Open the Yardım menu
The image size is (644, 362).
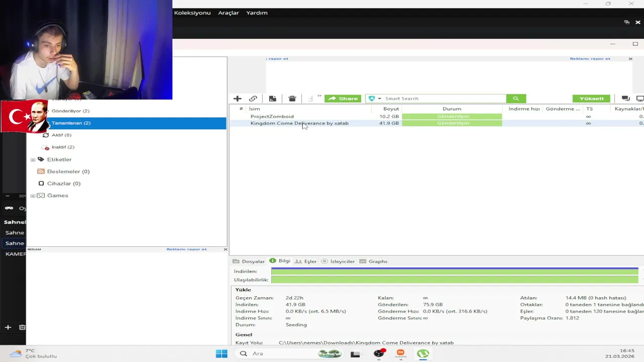(x=257, y=13)
